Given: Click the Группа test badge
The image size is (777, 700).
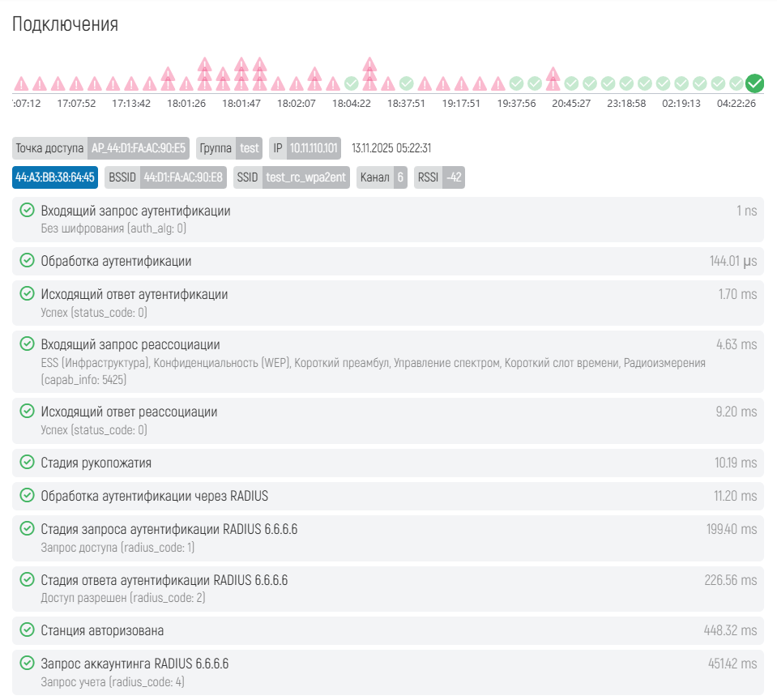Looking at the screenshot, I should click(229, 149).
